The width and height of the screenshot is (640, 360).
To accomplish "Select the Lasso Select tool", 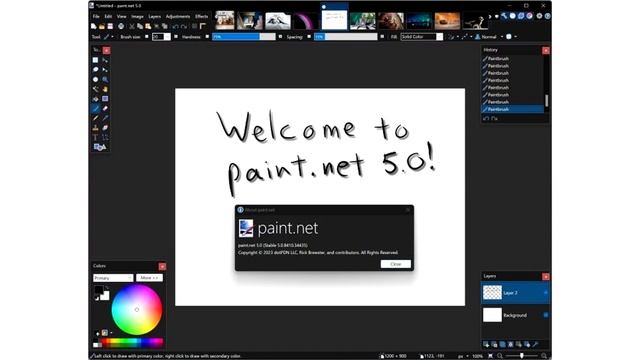I will tap(96, 70).
